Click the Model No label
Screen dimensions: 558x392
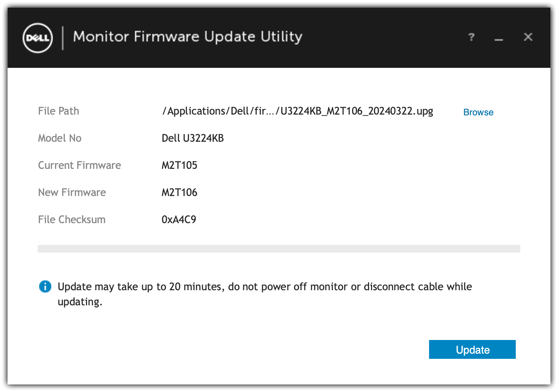[60, 138]
